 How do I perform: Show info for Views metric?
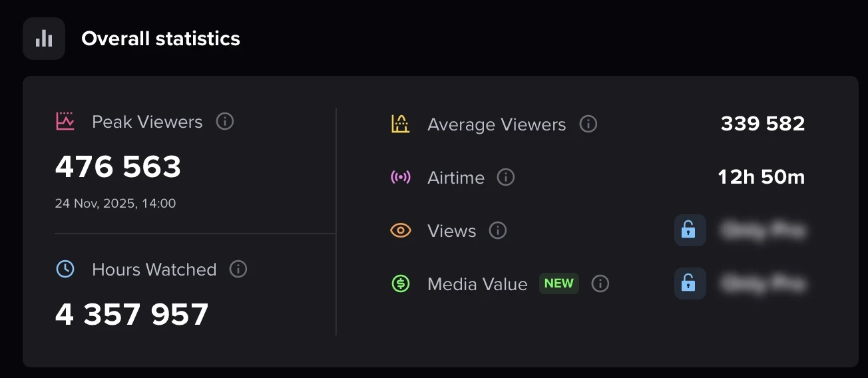coord(498,231)
